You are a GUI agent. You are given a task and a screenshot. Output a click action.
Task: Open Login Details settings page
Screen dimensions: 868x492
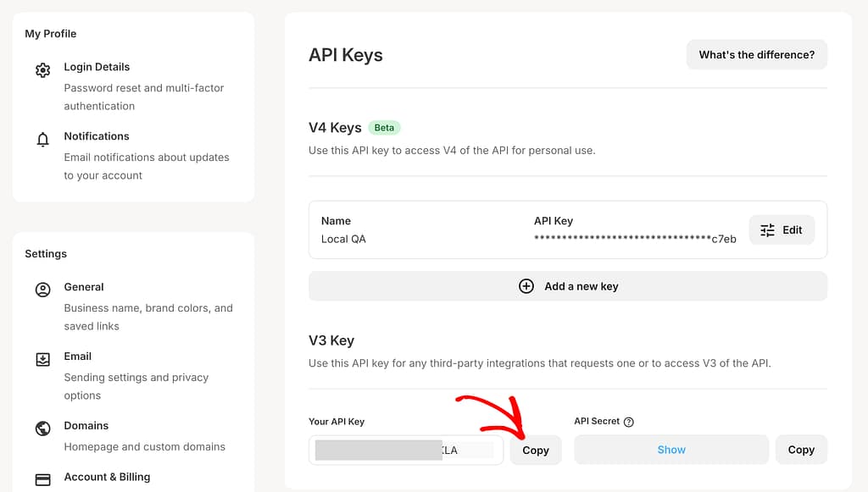(97, 67)
